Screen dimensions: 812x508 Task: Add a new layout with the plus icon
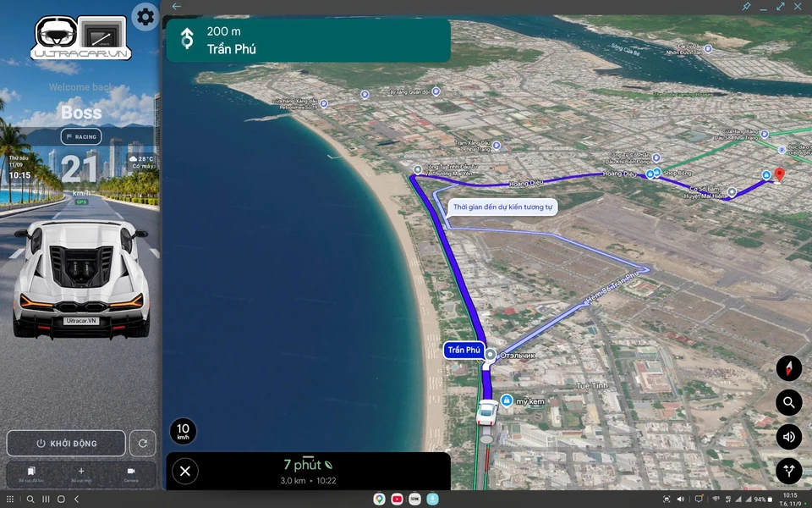tap(81, 473)
